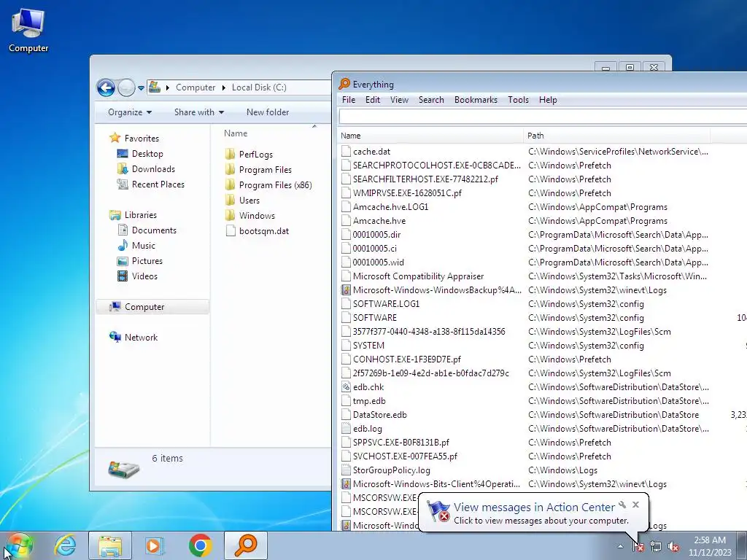Image resolution: width=747 pixels, height=560 pixels.
Task: Select the SYSTEM result row
Action: point(542,345)
